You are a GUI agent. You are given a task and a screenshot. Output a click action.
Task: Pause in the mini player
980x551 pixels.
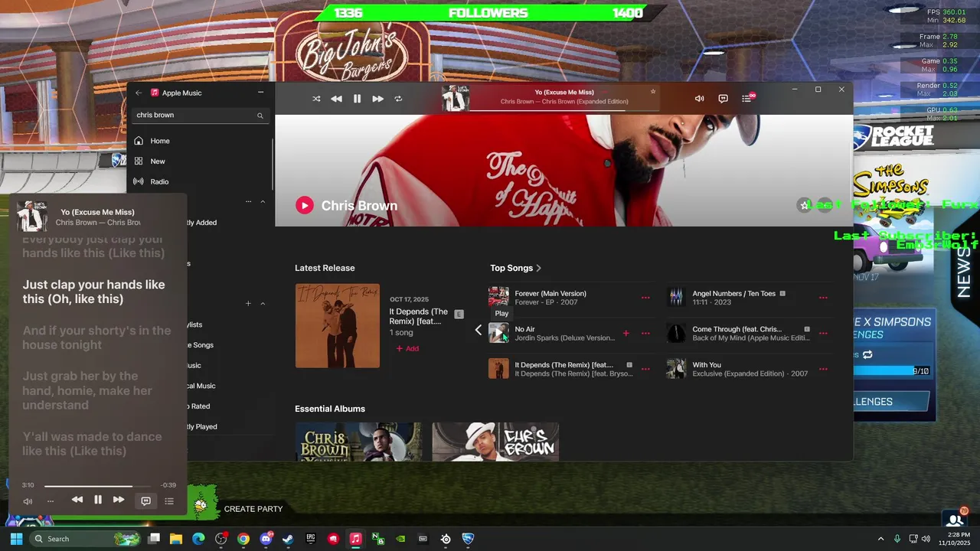[x=98, y=500]
